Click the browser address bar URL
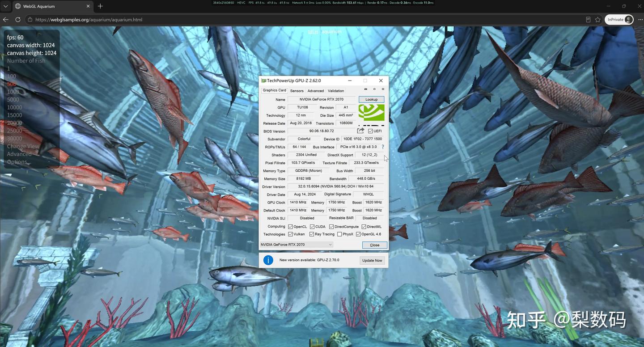644x347 pixels. coord(89,20)
